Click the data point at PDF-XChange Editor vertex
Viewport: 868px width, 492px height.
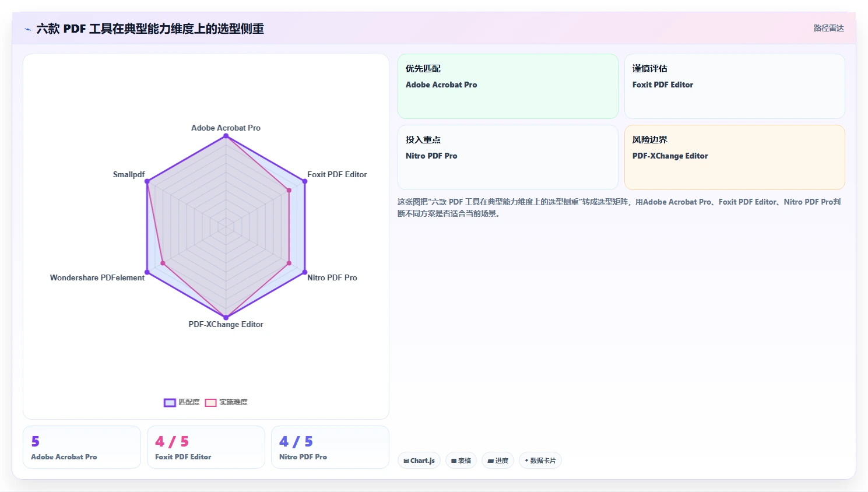point(226,318)
